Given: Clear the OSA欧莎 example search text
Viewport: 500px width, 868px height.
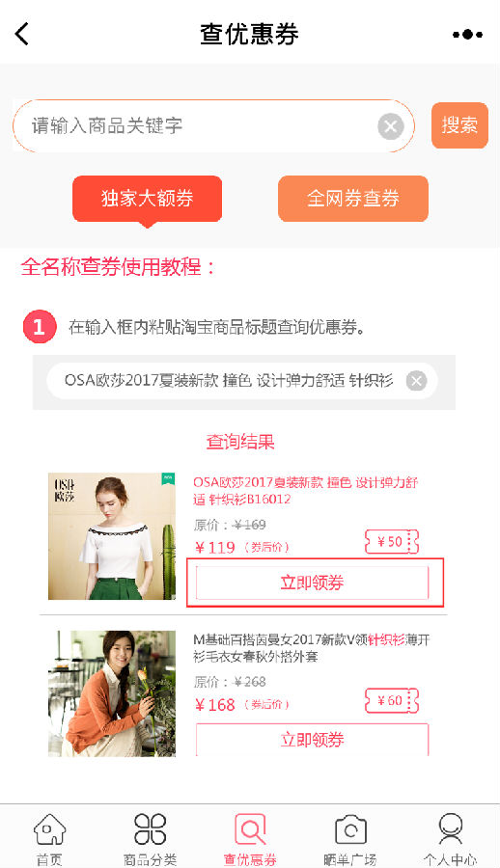Looking at the screenshot, I should click(416, 381).
